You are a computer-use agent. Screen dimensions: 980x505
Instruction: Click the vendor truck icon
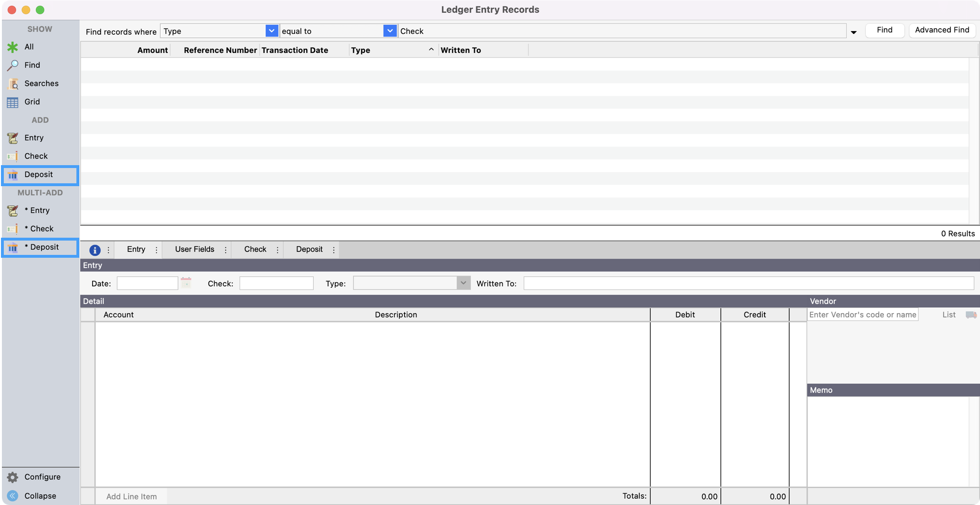coord(971,315)
